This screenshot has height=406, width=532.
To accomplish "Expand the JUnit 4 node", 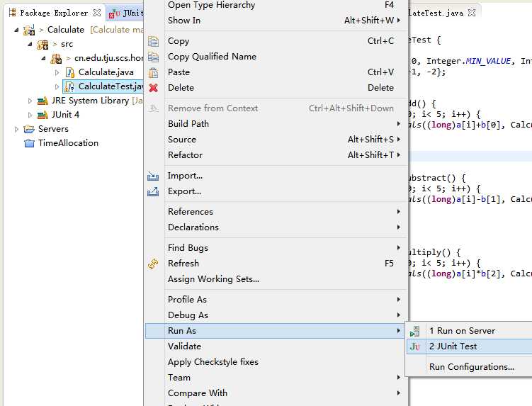I will 30,115.
